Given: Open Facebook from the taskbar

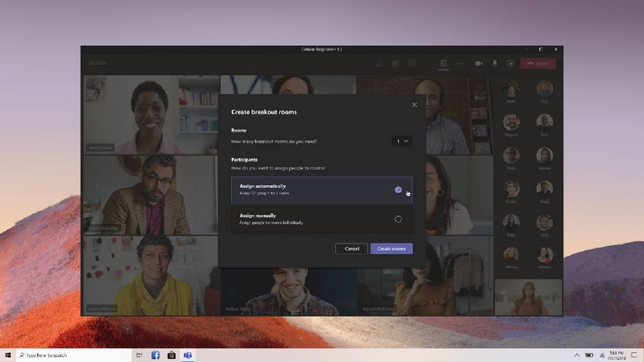Looking at the screenshot, I should pos(155,354).
